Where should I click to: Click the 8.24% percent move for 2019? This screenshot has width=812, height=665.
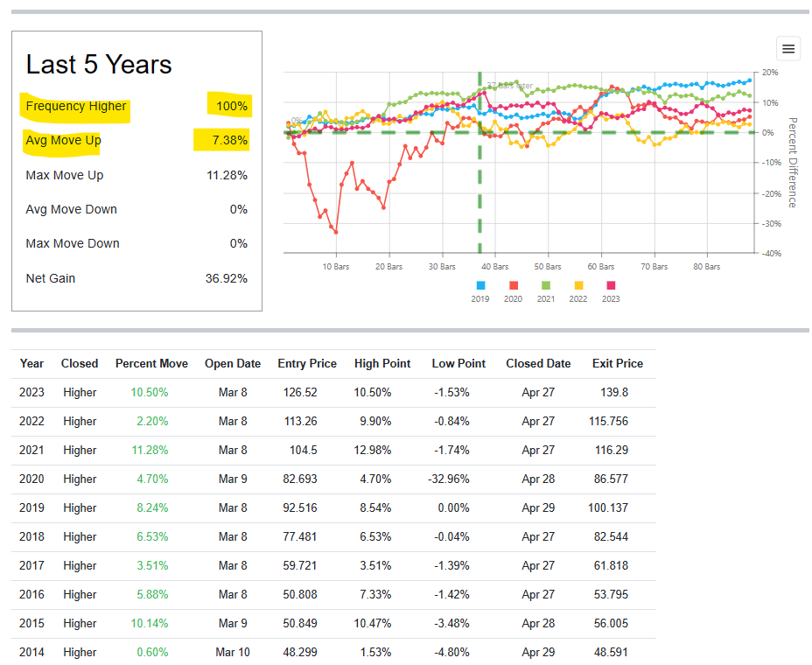click(x=152, y=508)
